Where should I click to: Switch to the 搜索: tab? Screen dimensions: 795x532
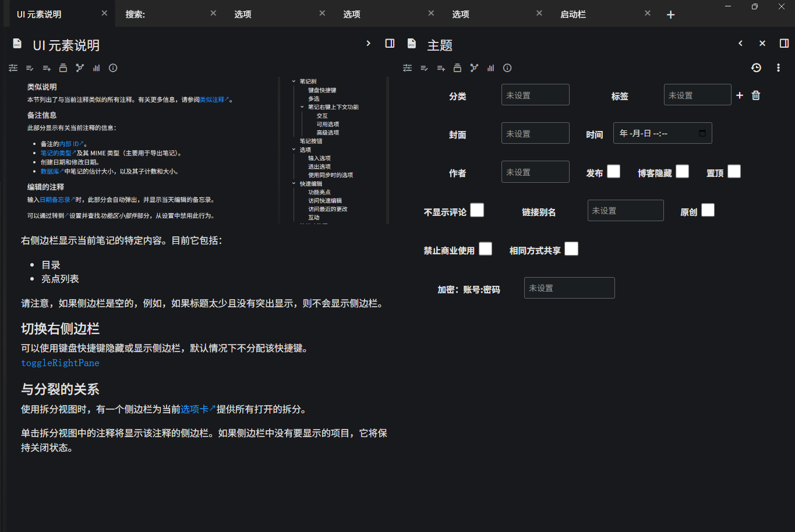(x=135, y=14)
